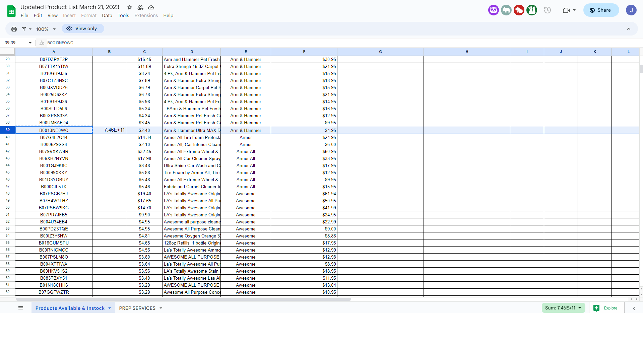Select cell with ASIN B07G4L2Q44
644x349 pixels.
(x=54, y=137)
